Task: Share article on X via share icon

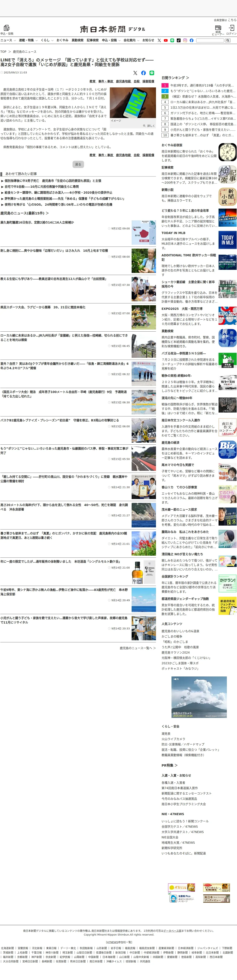Action: [x=135, y=73]
